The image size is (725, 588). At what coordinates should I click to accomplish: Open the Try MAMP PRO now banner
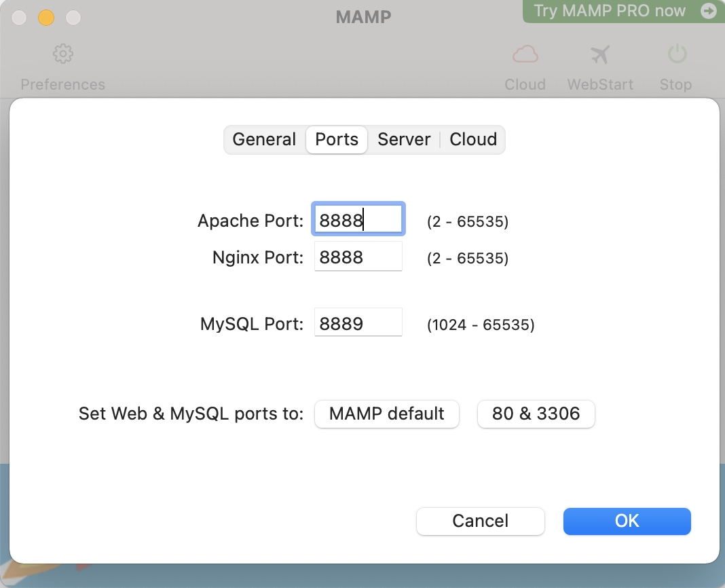pyautogui.click(x=623, y=11)
